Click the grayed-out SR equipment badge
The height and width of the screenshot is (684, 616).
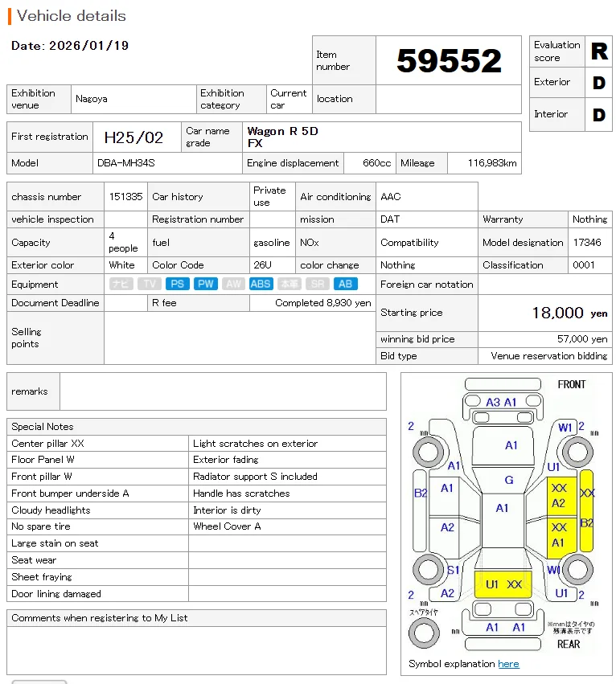click(x=318, y=284)
